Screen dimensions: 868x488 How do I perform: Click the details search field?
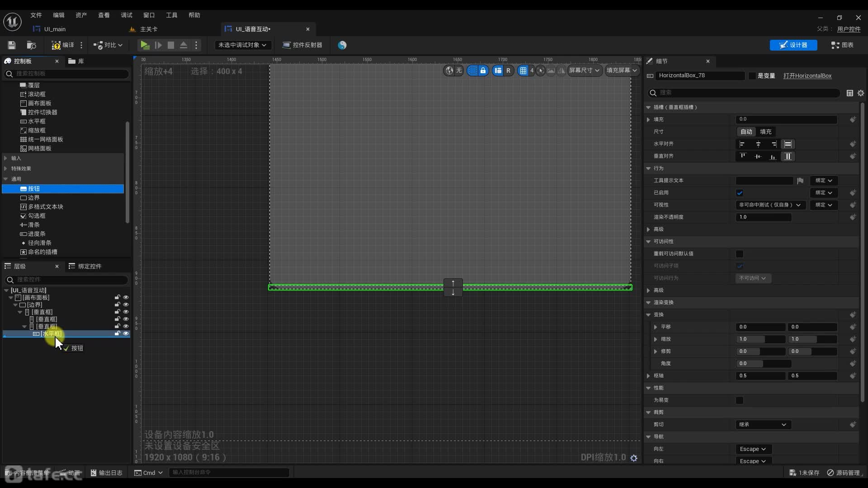pos(744,93)
